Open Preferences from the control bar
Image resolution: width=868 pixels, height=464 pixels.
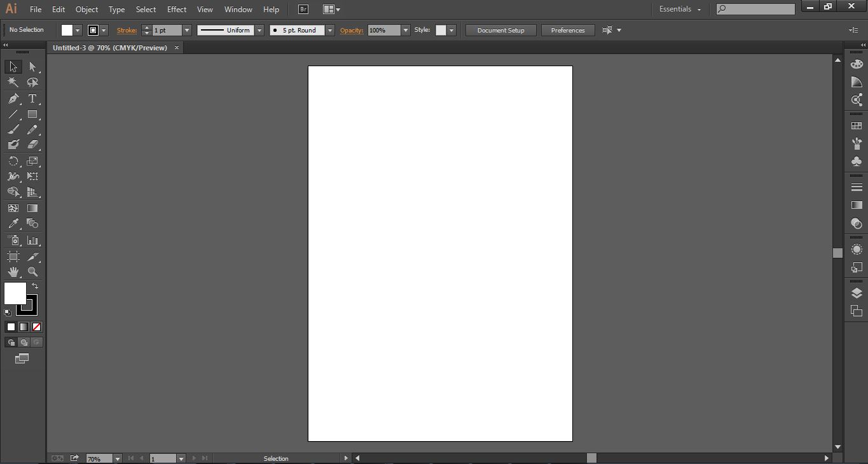pos(567,30)
